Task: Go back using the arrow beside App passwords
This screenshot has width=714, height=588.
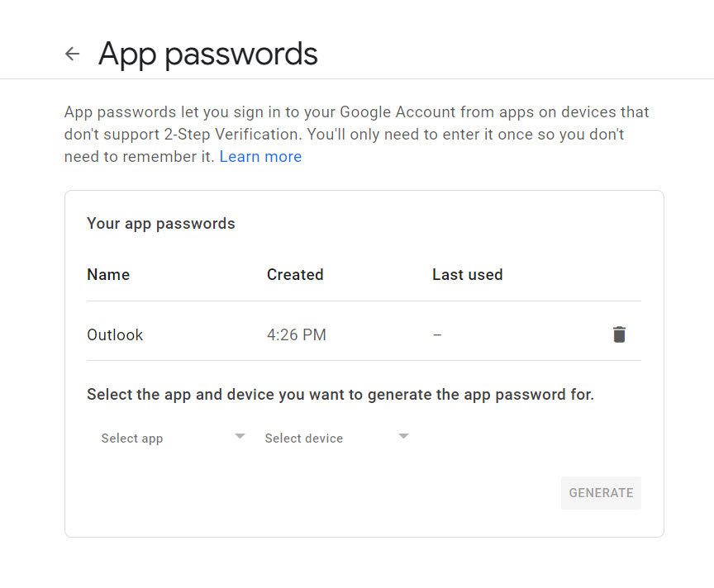Action: click(x=73, y=54)
